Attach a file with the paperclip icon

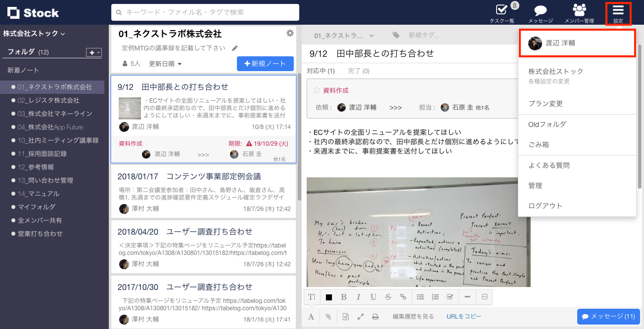point(328,316)
